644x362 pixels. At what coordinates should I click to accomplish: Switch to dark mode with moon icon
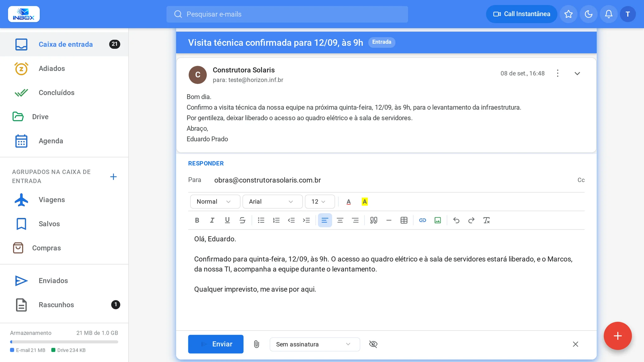(588, 14)
